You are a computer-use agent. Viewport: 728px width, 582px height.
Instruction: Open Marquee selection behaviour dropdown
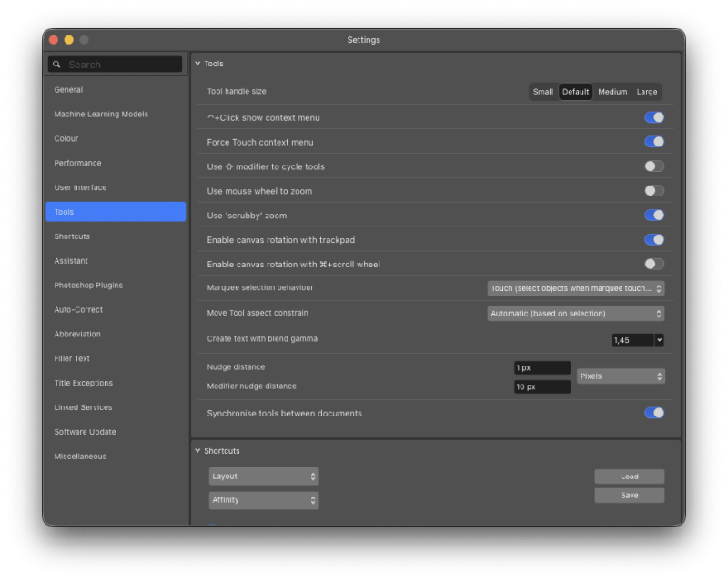(x=575, y=288)
